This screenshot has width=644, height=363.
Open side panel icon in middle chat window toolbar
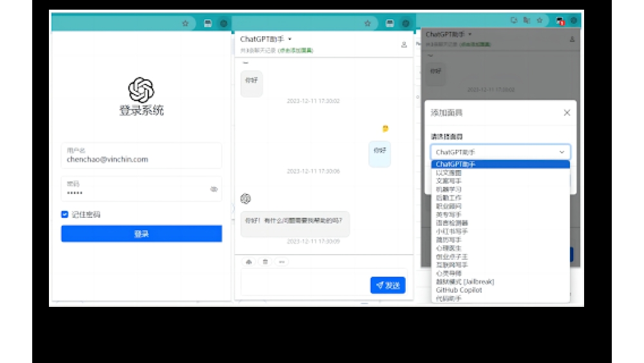[x=390, y=23]
